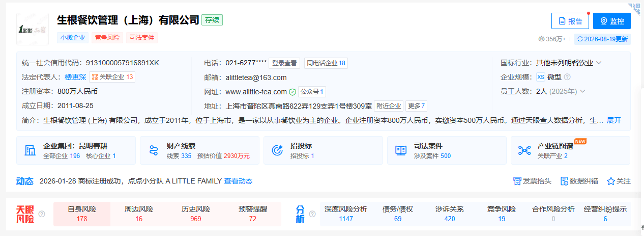Expand 国标行业 dropdown chevron
The height and width of the screenshot is (236, 644).
click(x=599, y=63)
